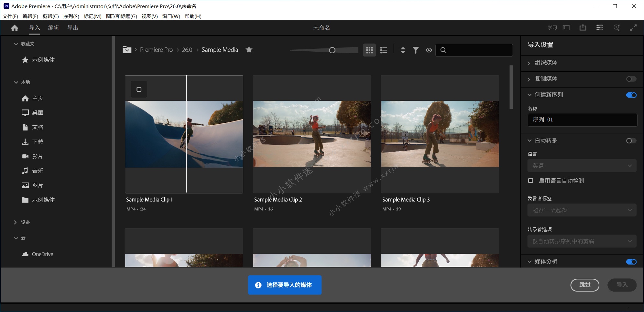
Task: Open the sort order options
Action: pyautogui.click(x=403, y=50)
